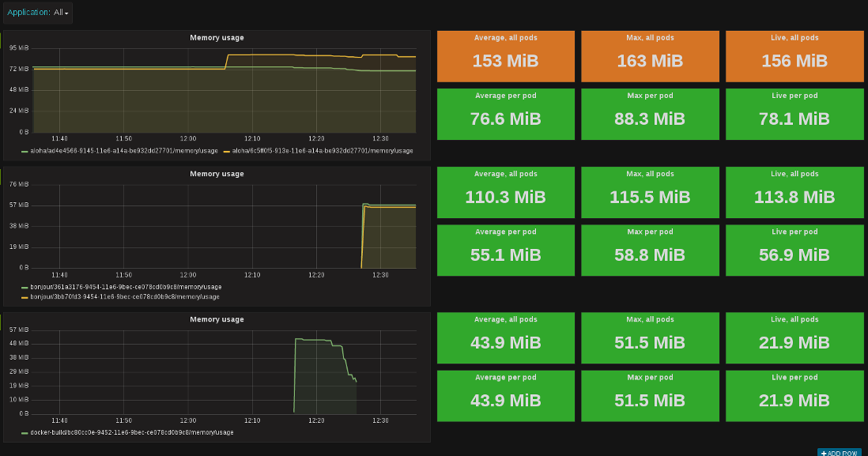Click the green color swatch for bonjour/361a3176 series

[x=25, y=288]
